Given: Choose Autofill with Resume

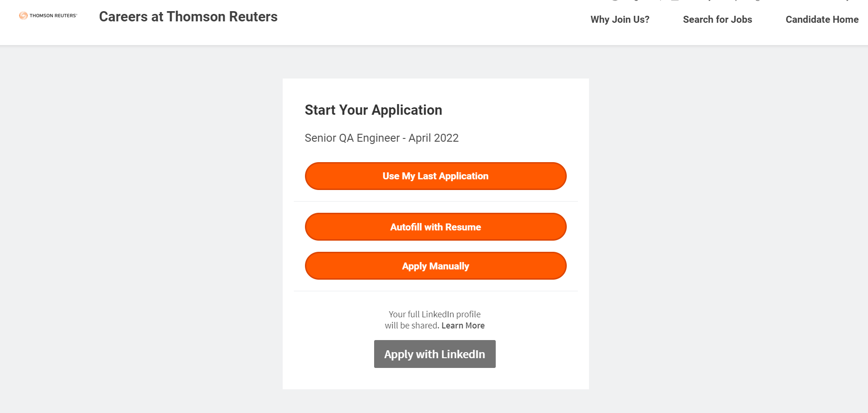Looking at the screenshot, I should click(x=435, y=227).
